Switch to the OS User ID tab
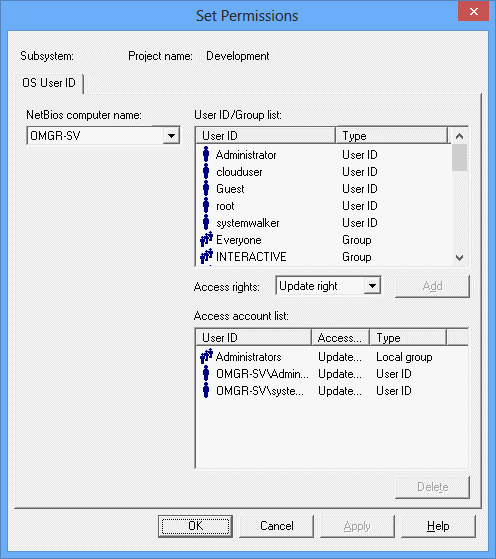This screenshot has width=496, height=559. 49,83
